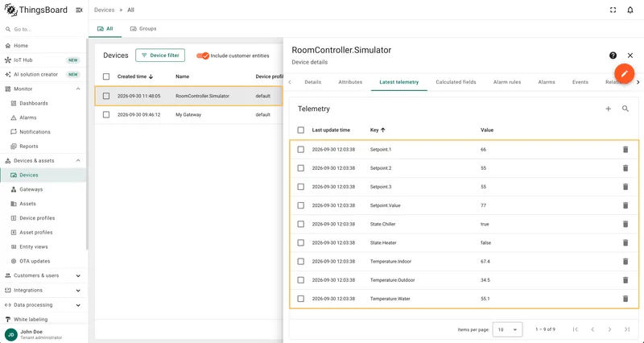This screenshot has width=644, height=343.
Task: Delete the State.Heater telemetry row
Action: (x=625, y=243)
